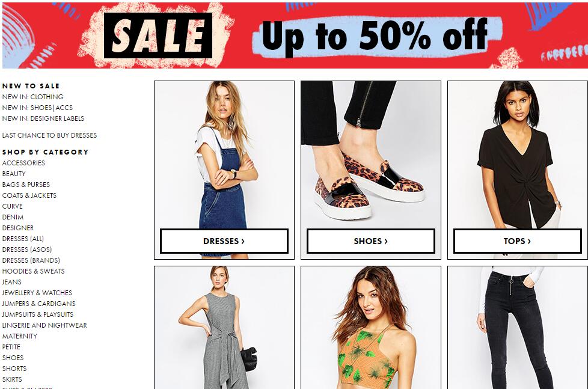
Task: Click the orange palm-print crop top thumbnail
Action: tap(371, 328)
